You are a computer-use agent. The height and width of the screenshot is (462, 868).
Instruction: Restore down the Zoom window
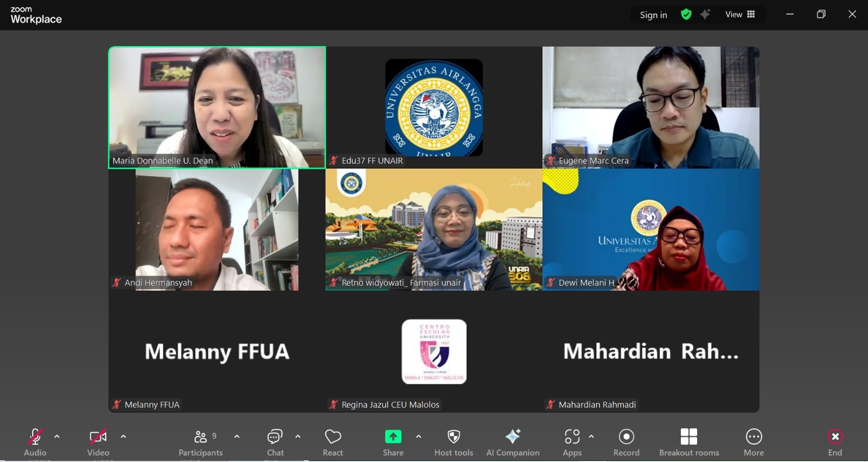coord(821,15)
